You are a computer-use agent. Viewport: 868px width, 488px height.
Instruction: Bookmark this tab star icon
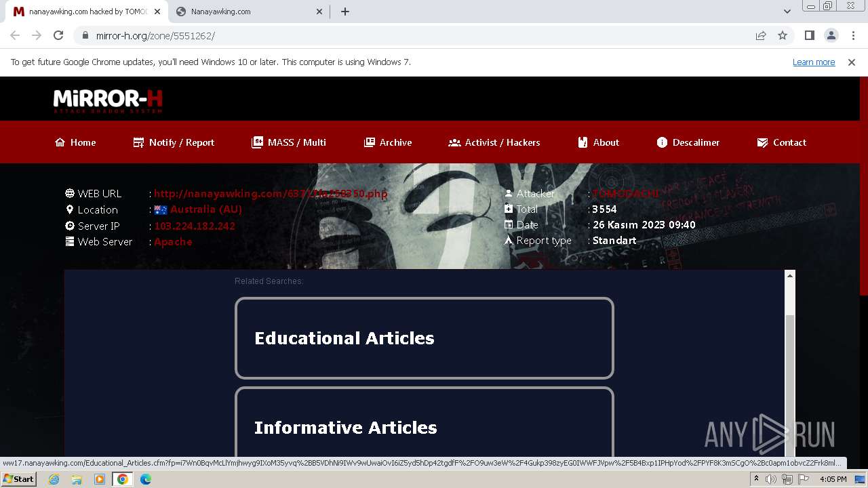[783, 35]
